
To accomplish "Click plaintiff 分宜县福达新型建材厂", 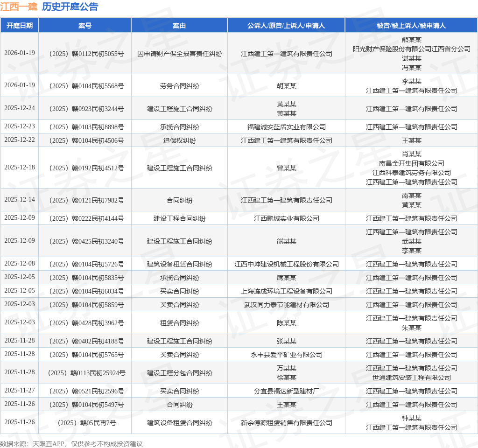I will point(287,391).
